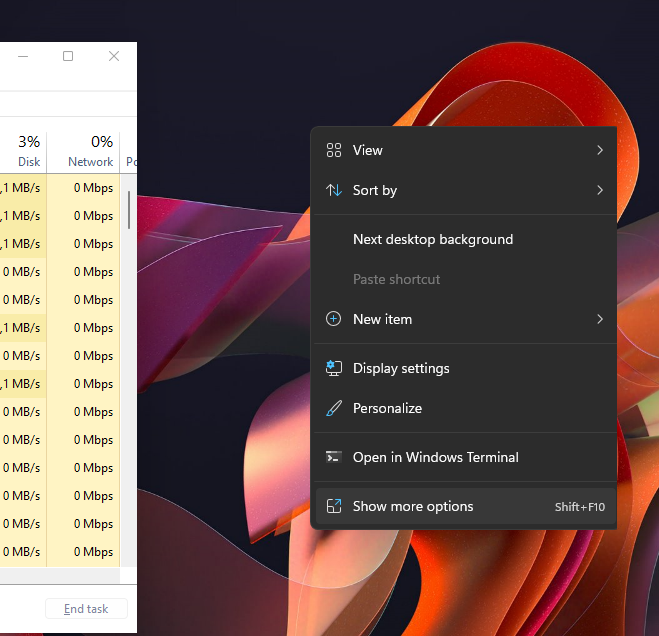Open Display settings from context menu
Screen dimensions: 659x636
(466, 368)
